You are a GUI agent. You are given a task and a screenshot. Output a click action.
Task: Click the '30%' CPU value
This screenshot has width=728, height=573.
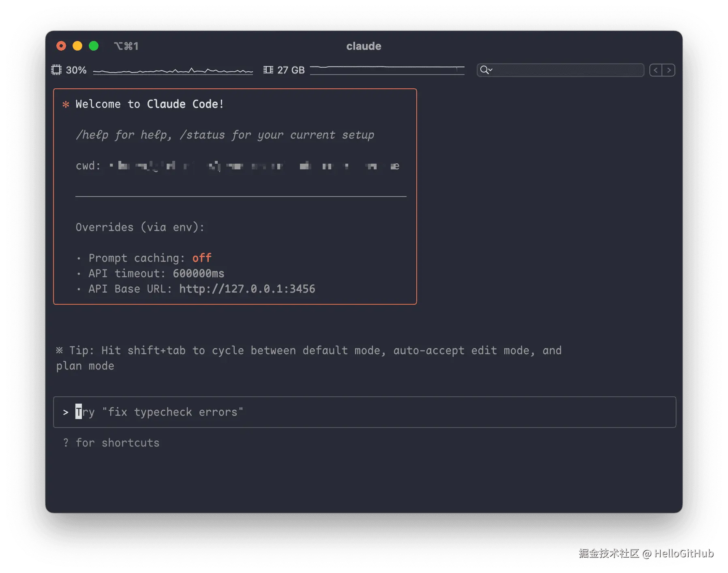click(76, 70)
